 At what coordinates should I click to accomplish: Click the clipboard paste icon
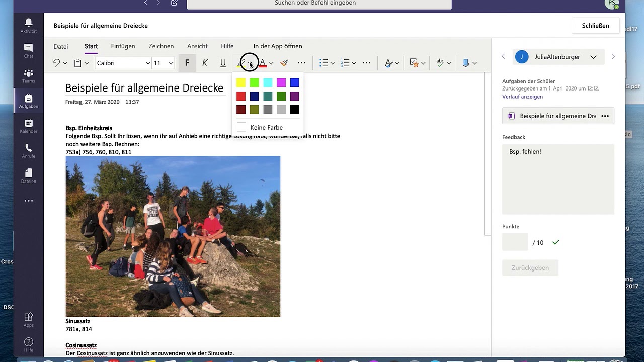click(x=78, y=63)
